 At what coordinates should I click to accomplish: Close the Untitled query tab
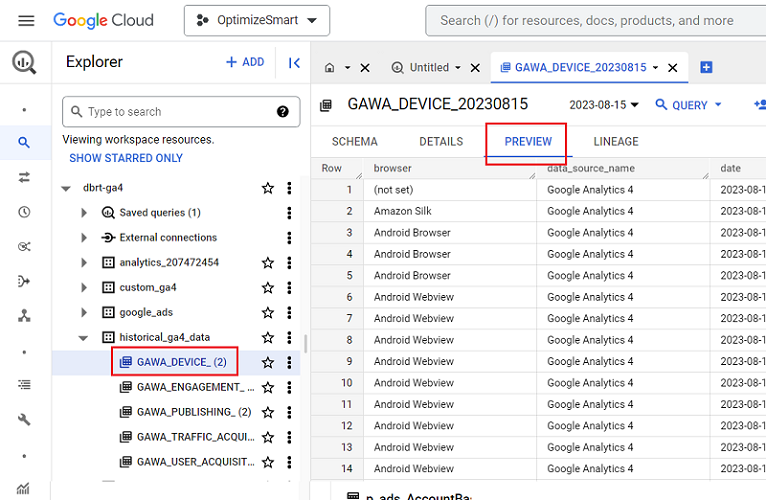pyautogui.click(x=475, y=68)
